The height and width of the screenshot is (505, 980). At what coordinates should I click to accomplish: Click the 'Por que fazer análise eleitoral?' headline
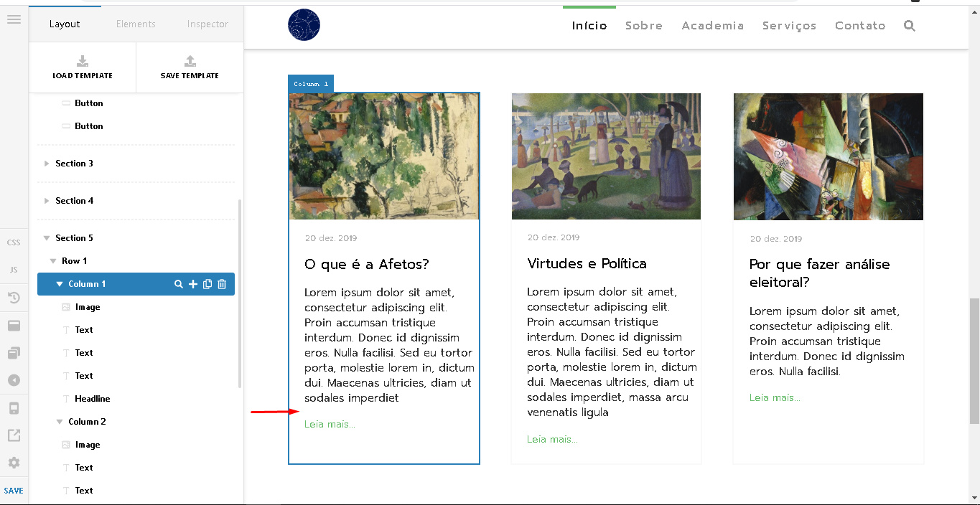pos(819,273)
